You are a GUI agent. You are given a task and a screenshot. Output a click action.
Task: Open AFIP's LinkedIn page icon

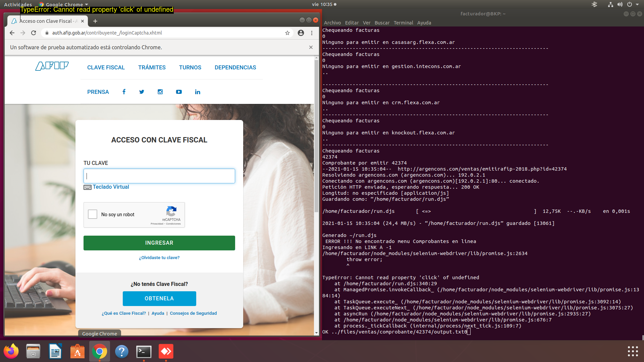tap(198, 92)
